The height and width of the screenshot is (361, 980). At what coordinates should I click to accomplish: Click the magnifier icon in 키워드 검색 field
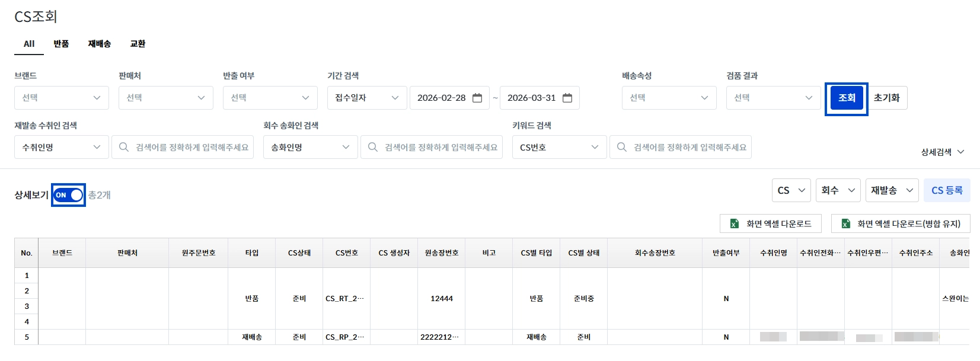pos(622,147)
